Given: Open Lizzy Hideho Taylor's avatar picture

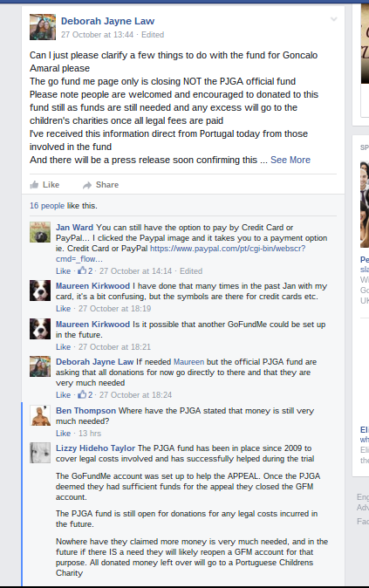Looking at the screenshot, I should tap(40, 453).
